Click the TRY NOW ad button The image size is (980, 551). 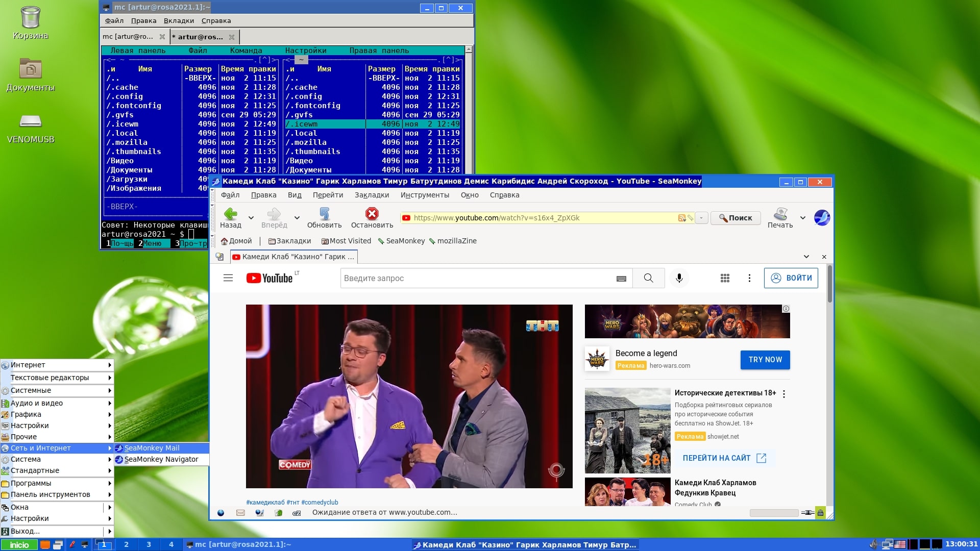click(x=765, y=360)
